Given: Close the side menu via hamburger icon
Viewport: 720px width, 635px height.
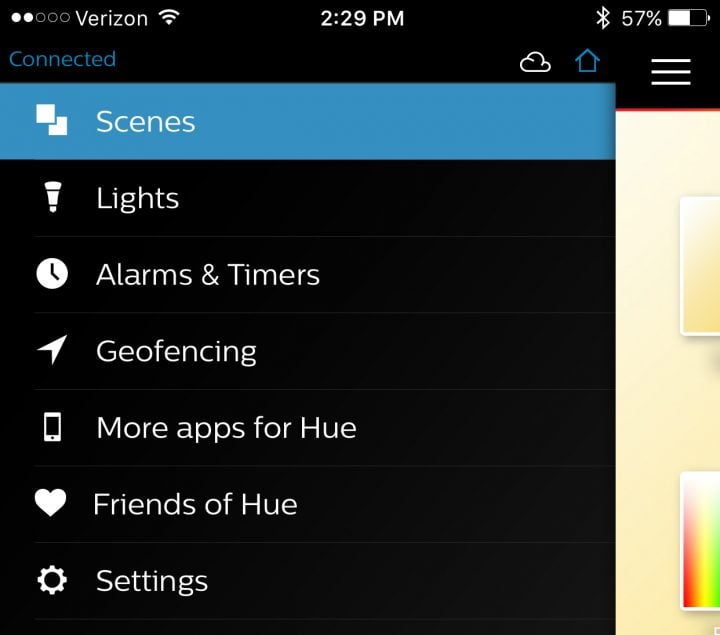Looking at the screenshot, I should [671, 72].
